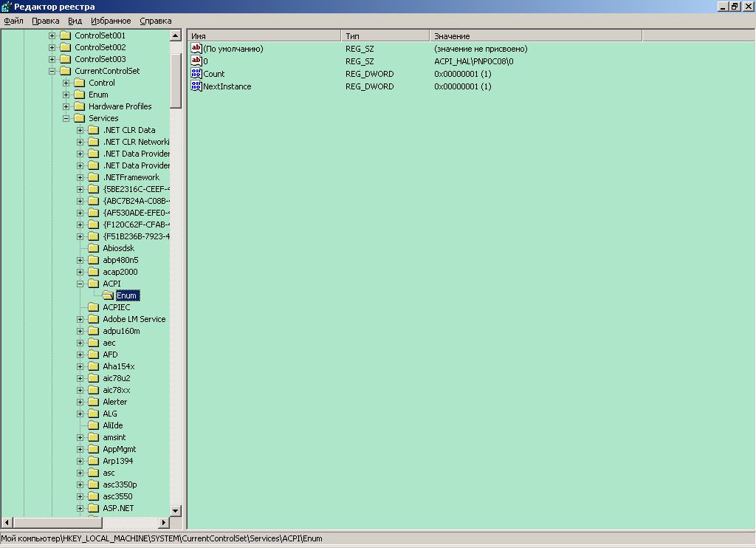Image resolution: width=756 pixels, height=548 pixels.
Task: Click the default string value icon
Action: point(196,49)
